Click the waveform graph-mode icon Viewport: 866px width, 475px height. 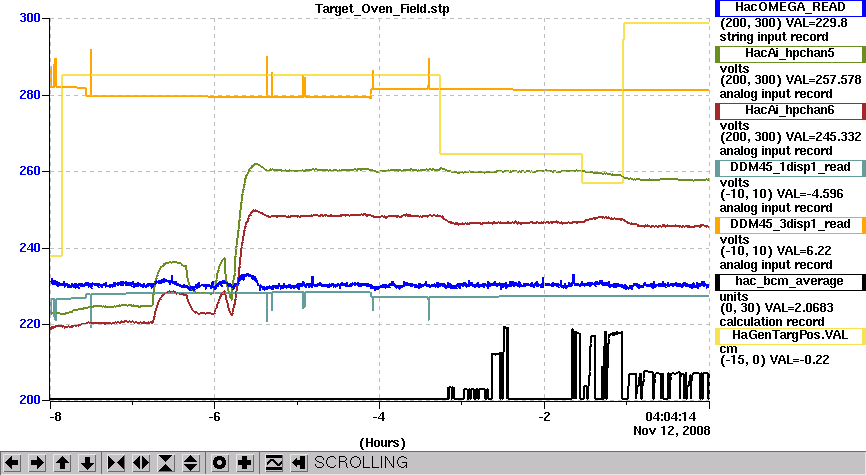[273, 462]
